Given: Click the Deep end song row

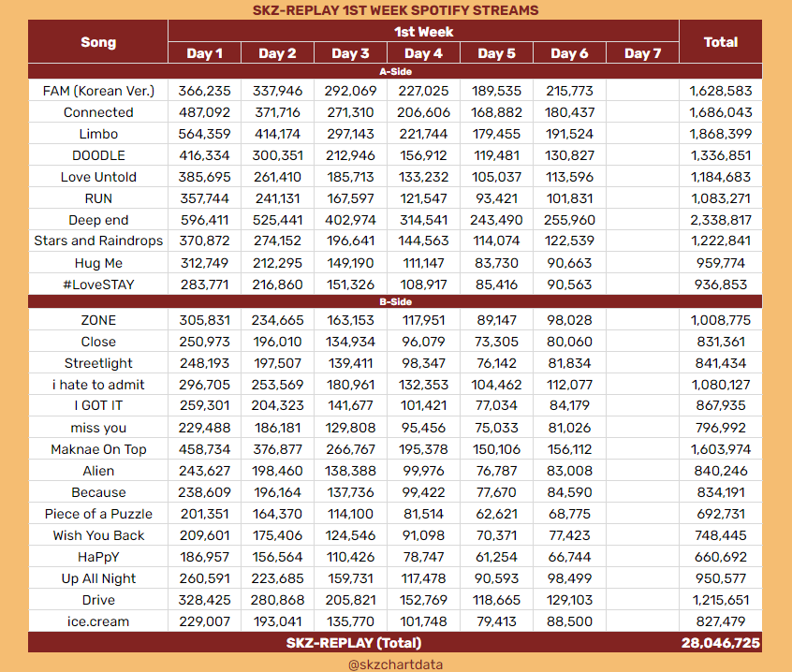Looking at the screenshot, I should [x=98, y=220].
